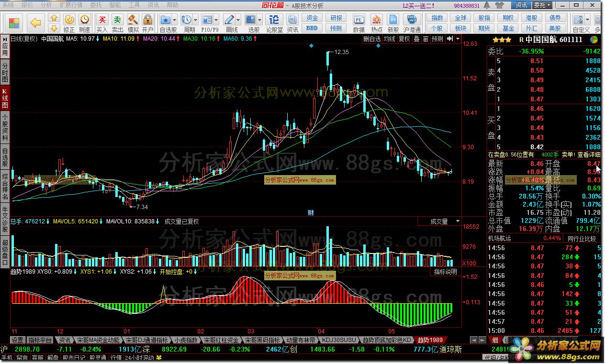Open the 新股 IPO icon
605x364 pixels.
(x=393, y=19)
